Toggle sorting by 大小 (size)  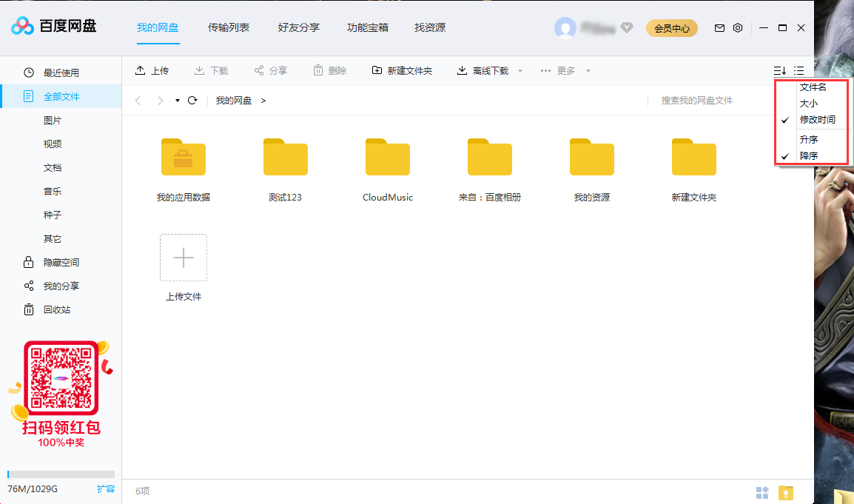coord(809,103)
